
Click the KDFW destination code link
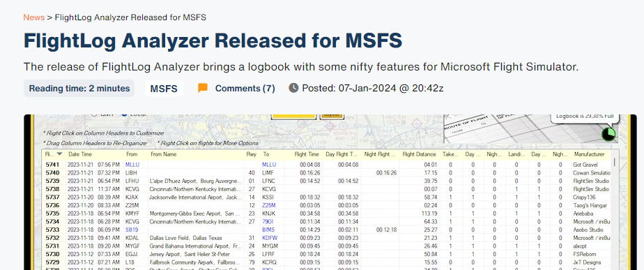(x=270, y=238)
